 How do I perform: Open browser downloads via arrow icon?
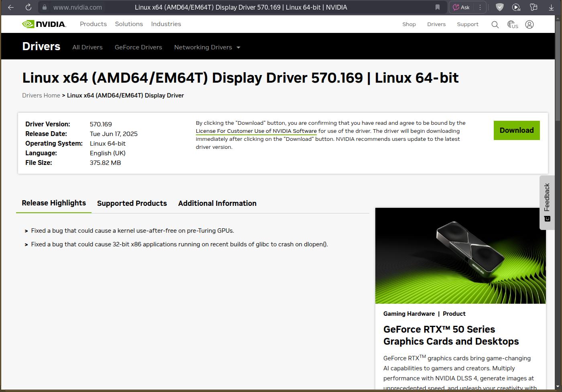(551, 7)
